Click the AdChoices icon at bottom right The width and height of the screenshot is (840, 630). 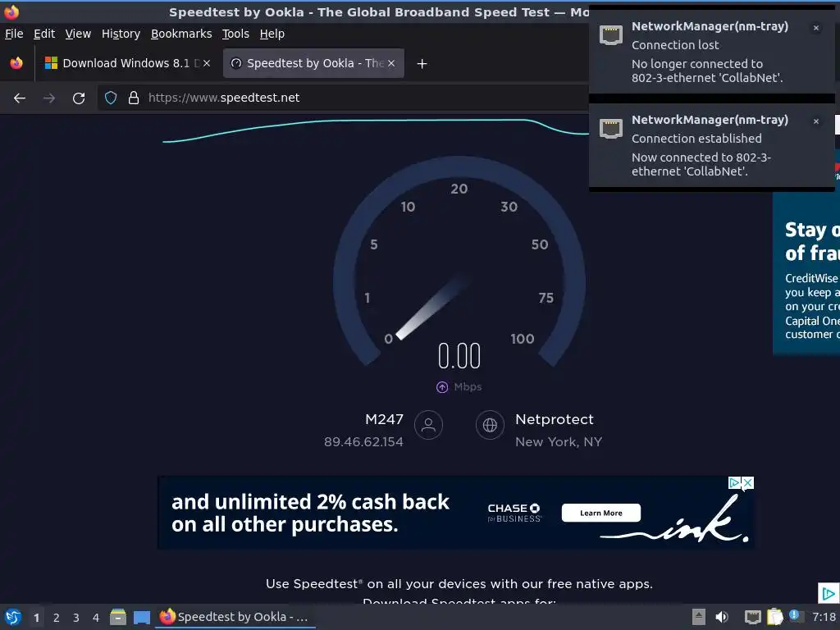coord(829,593)
